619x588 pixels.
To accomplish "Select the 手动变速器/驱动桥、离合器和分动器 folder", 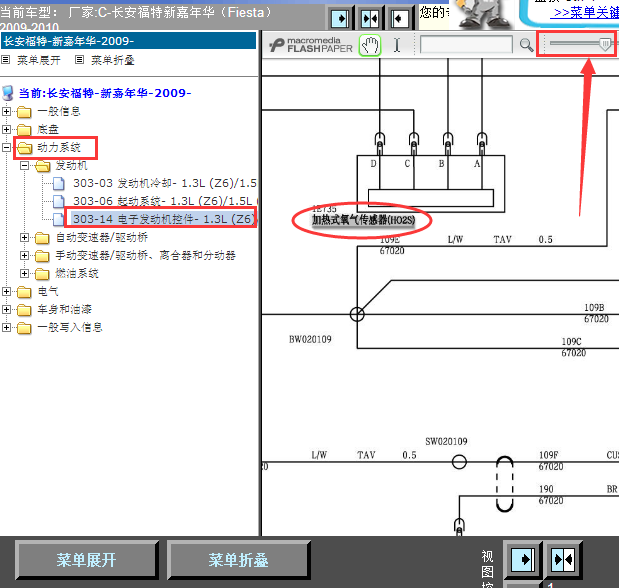I will (x=145, y=255).
